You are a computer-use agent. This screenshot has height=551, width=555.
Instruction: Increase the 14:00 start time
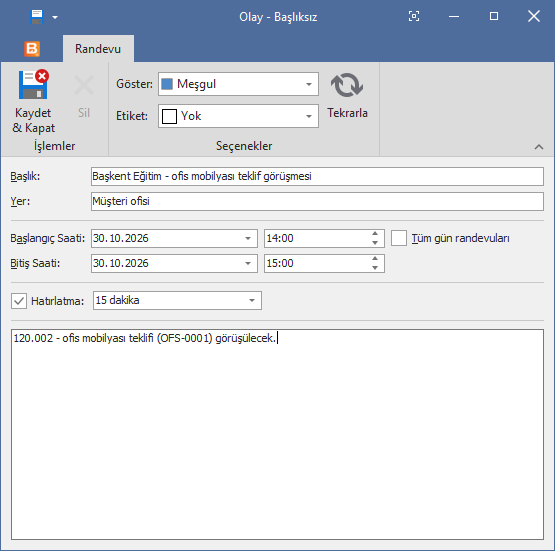[x=375, y=234]
